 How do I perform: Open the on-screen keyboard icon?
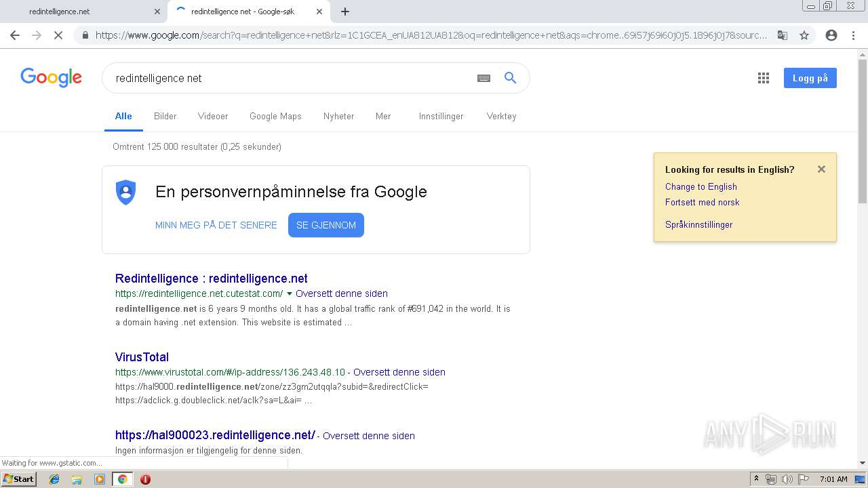[484, 78]
